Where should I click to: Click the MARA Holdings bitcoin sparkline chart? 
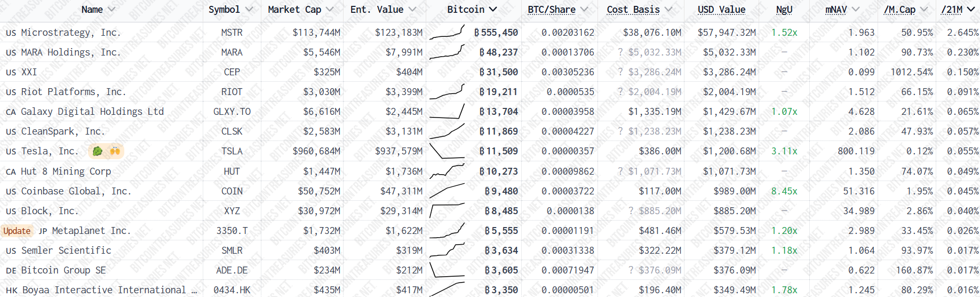click(447, 52)
